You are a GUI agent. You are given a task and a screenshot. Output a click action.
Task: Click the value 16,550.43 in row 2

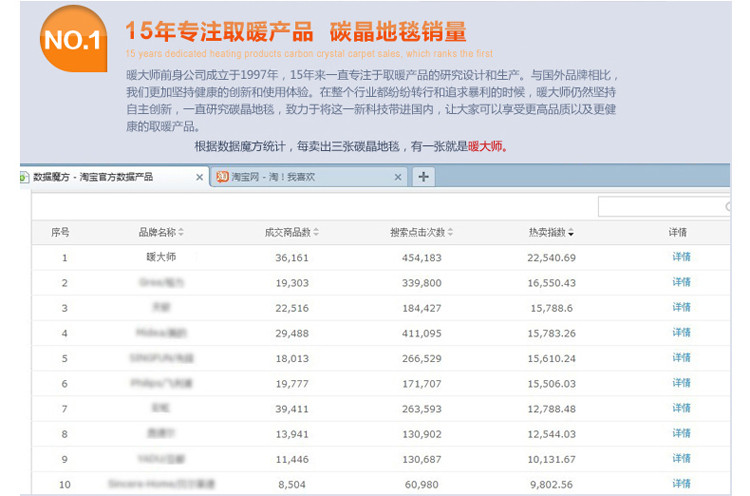(x=551, y=283)
